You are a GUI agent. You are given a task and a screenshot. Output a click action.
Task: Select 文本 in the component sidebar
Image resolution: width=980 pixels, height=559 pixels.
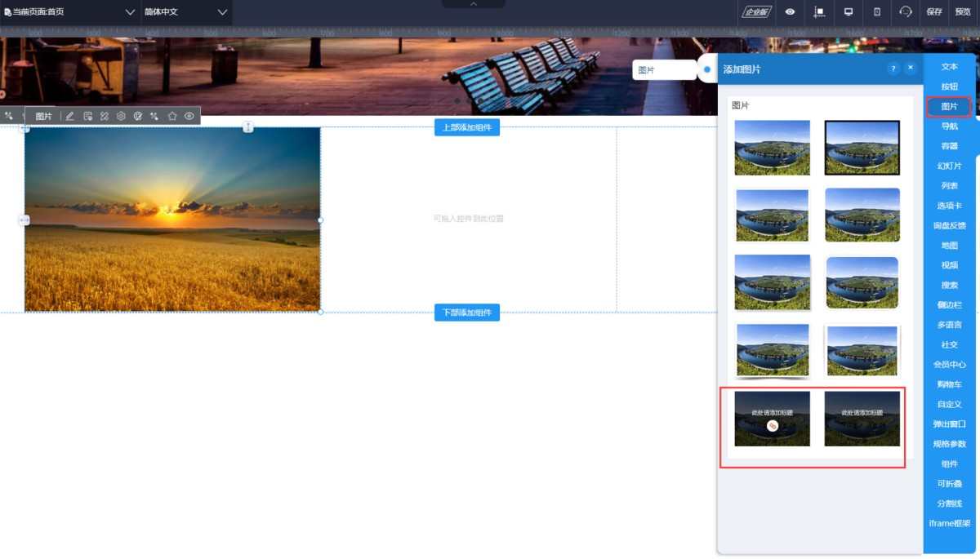[x=949, y=67]
